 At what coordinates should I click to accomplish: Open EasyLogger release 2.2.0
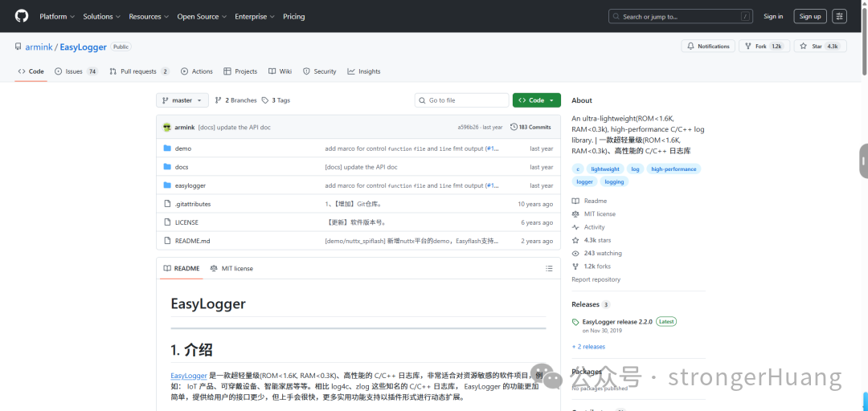tap(617, 321)
